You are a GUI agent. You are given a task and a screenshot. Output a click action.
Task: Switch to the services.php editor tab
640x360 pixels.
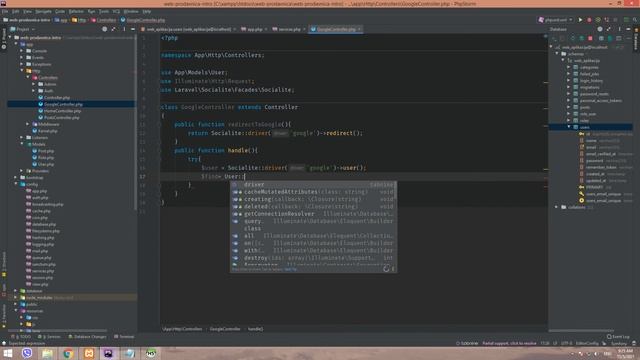289,29
